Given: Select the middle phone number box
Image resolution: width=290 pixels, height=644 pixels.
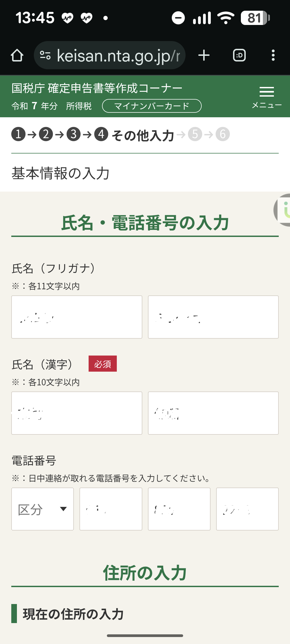Looking at the screenshot, I should pyautogui.click(x=179, y=509).
